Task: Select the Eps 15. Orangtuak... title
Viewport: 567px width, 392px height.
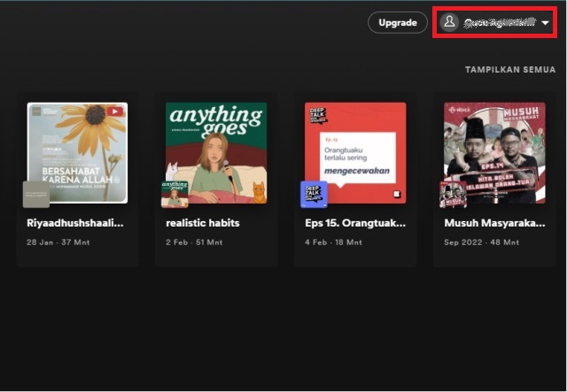Action: [355, 223]
